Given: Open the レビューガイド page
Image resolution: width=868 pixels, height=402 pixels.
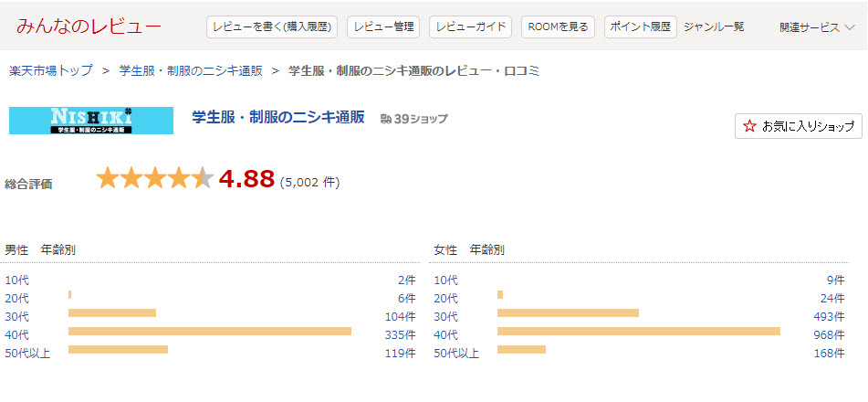Looking at the screenshot, I should [x=470, y=27].
